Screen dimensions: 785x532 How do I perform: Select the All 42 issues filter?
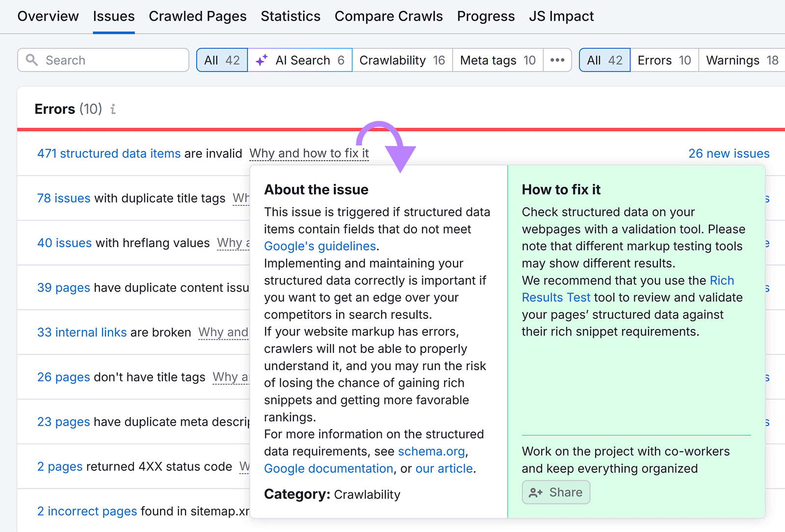point(222,60)
